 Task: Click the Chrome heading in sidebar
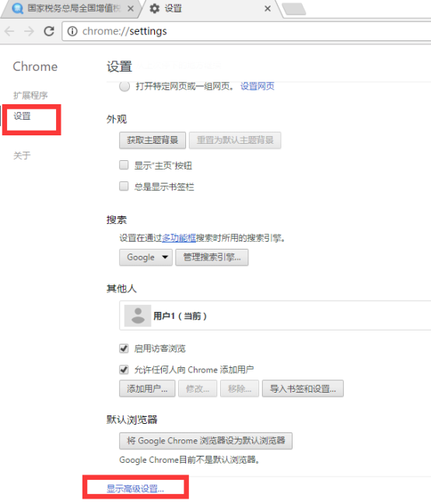coord(35,67)
